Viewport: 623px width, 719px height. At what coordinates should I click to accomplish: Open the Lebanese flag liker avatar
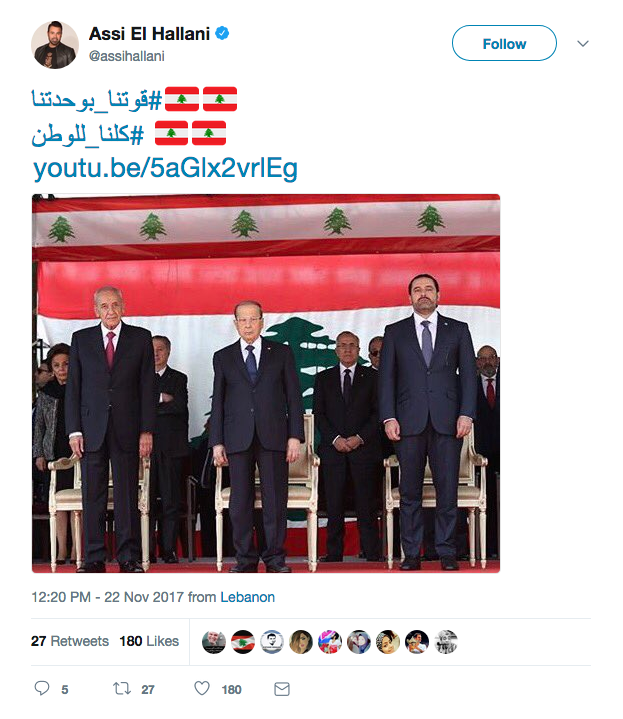pyautogui.click(x=243, y=642)
